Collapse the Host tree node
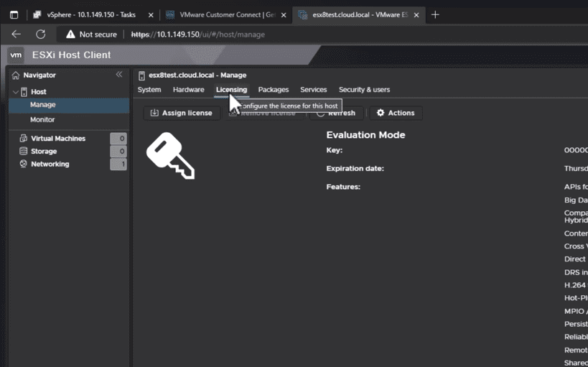 point(15,92)
